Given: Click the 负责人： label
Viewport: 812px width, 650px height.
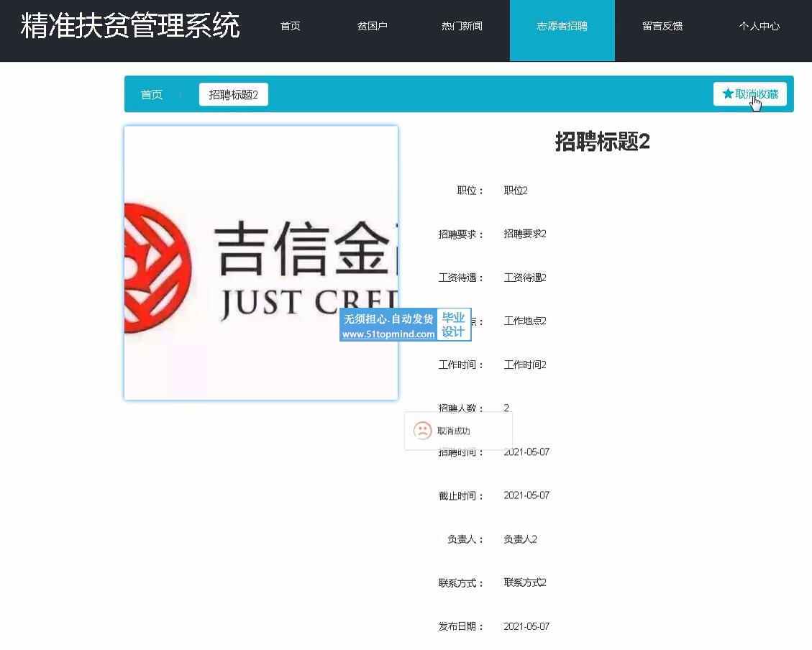Looking at the screenshot, I should click(x=465, y=539).
